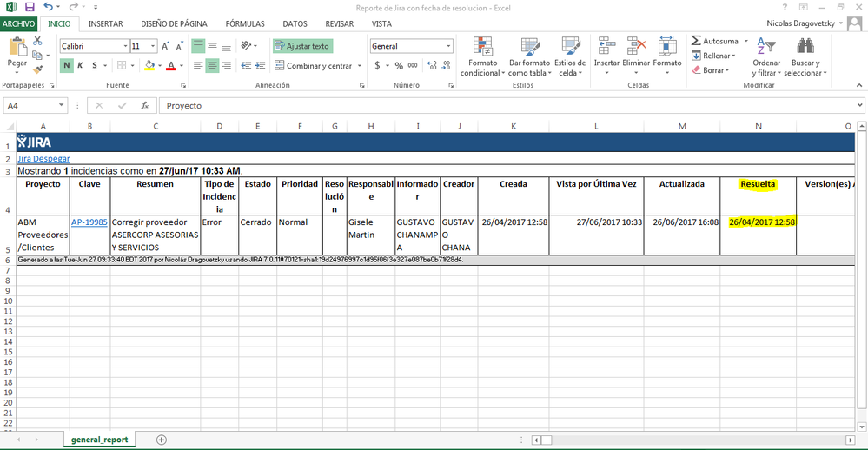868x450 pixels.
Task: Open Estilos de celda
Action: [570, 57]
